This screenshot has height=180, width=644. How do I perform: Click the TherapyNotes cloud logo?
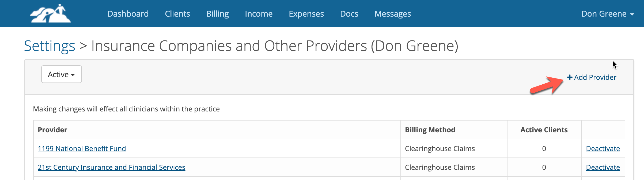[50, 13]
